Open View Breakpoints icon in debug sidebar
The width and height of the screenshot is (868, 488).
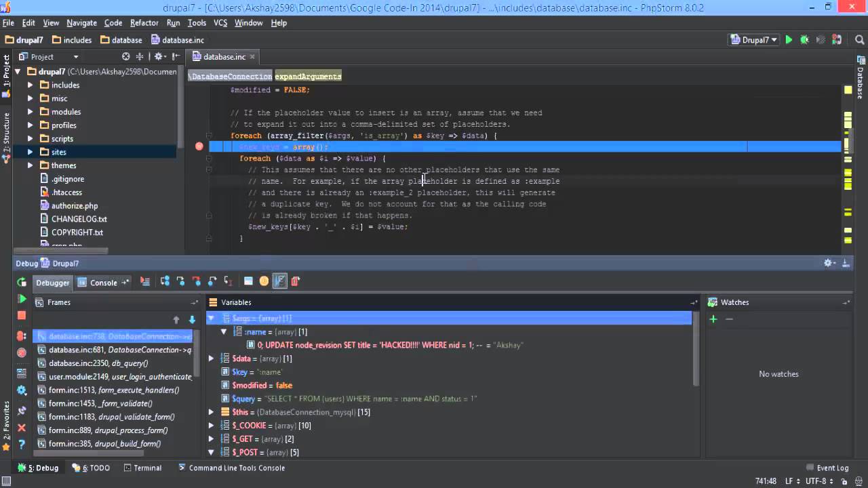[x=22, y=336]
